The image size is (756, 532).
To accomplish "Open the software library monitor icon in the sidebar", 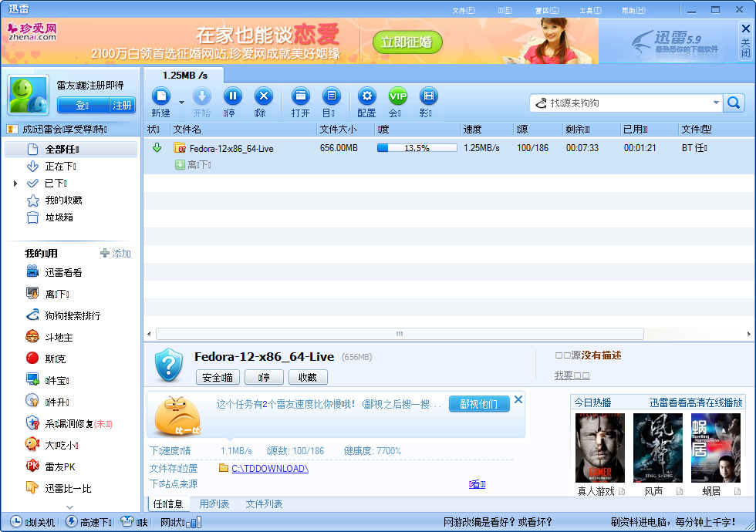I will [32, 379].
